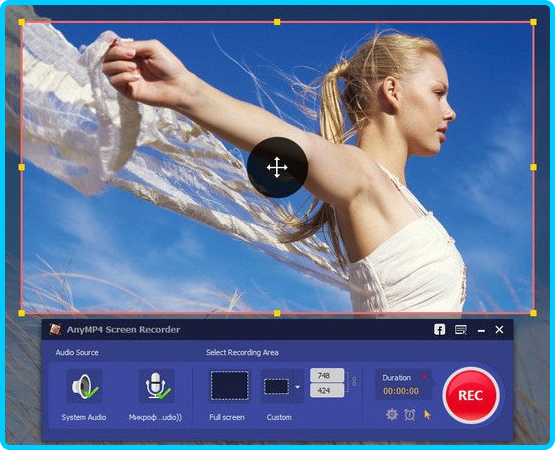
Task: Open the alarm clock schedule icon
Action: coord(410,414)
